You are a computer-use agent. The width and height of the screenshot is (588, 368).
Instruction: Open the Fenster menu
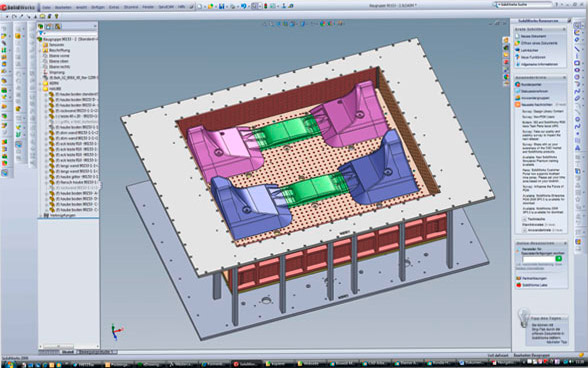(148, 7)
